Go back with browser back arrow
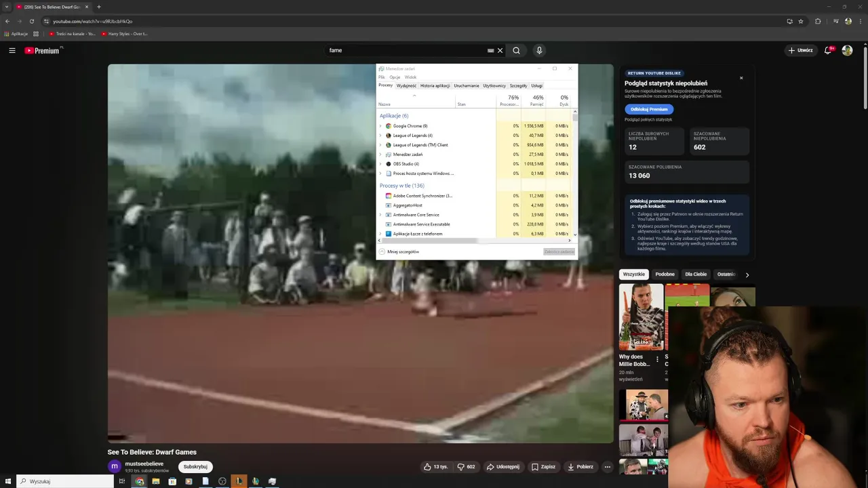This screenshot has width=868, height=488. pos(7,21)
